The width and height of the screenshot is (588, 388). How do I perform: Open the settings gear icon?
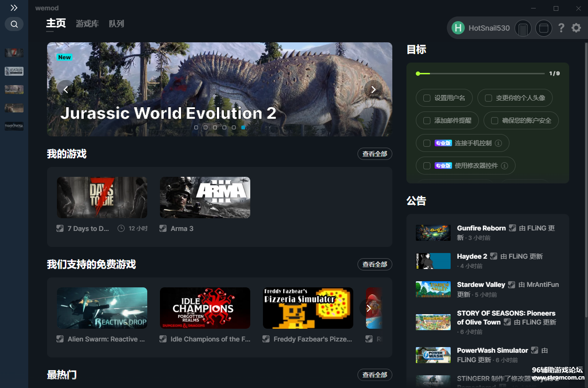pos(576,28)
